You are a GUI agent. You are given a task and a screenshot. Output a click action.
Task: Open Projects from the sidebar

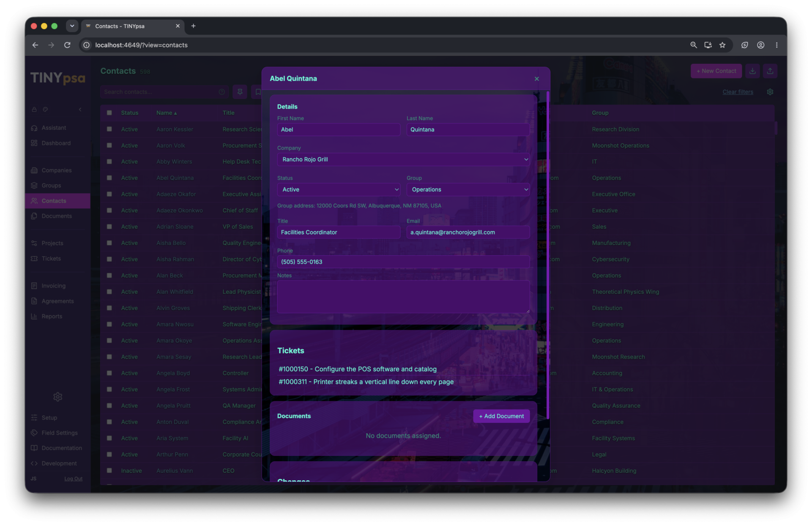click(x=52, y=243)
